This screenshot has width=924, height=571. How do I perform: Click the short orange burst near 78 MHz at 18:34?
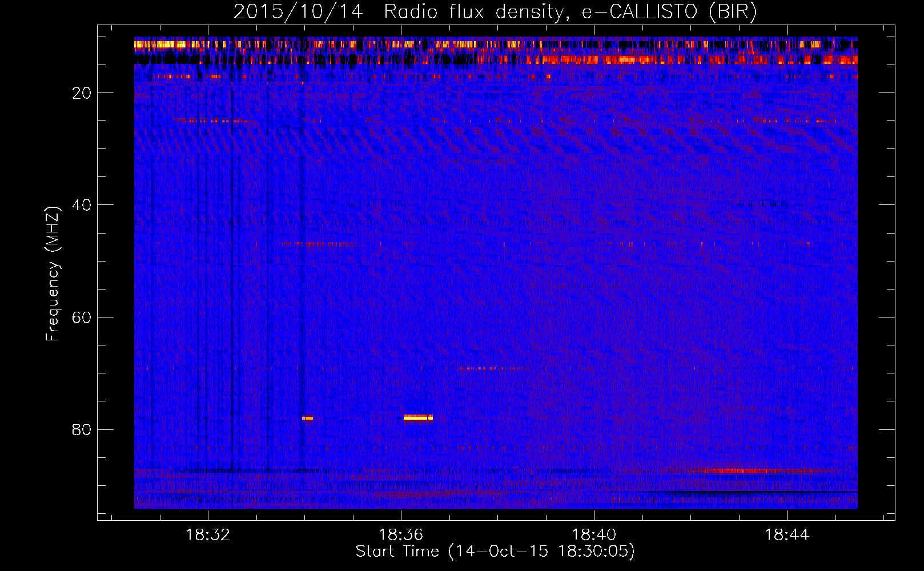click(307, 418)
